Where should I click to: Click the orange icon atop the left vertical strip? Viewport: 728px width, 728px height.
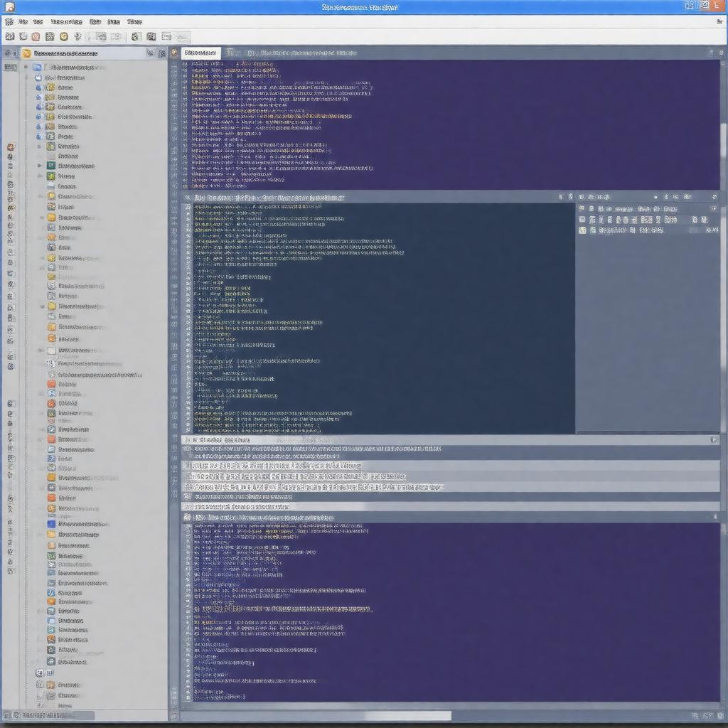[10, 148]
